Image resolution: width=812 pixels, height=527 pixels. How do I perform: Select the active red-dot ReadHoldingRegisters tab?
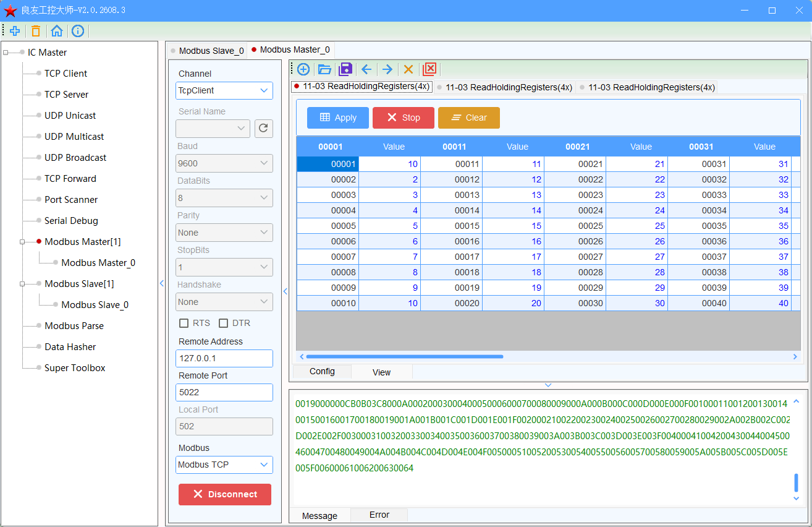pos(362,87)
